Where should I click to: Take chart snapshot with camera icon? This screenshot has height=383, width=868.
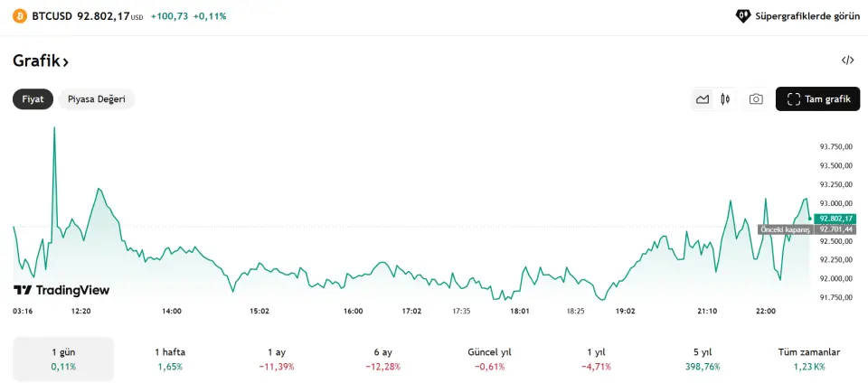(x=756, y=99)
